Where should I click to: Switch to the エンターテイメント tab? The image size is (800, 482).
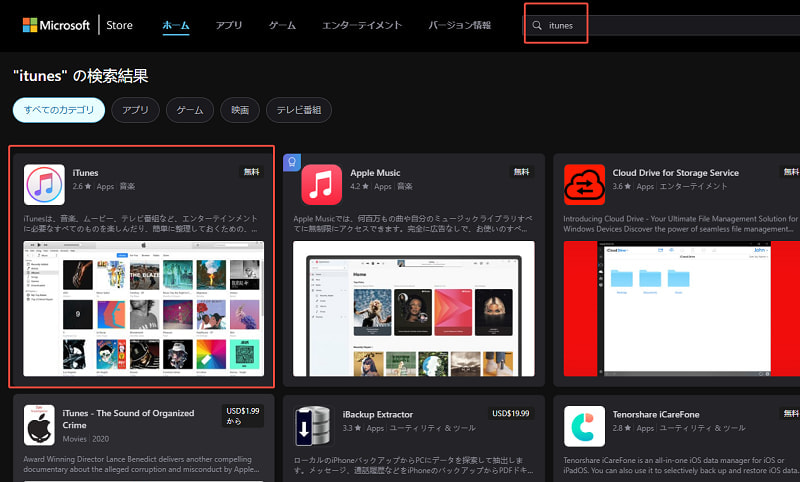pyautogui.click(x=362, y=25)
